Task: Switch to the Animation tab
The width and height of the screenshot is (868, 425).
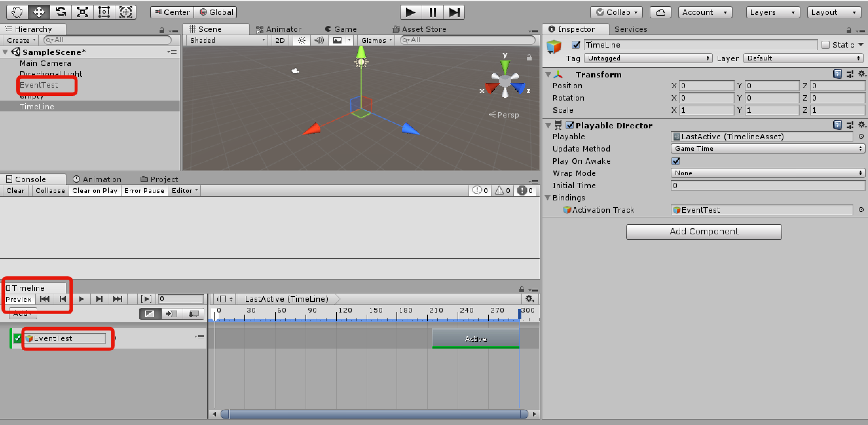Action: (97, 179)
